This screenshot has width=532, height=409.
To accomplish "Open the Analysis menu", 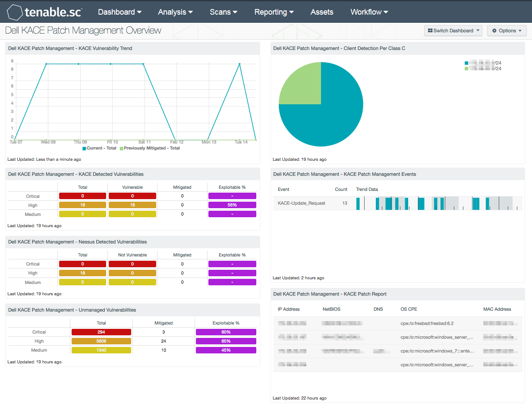I will (175, 12).
